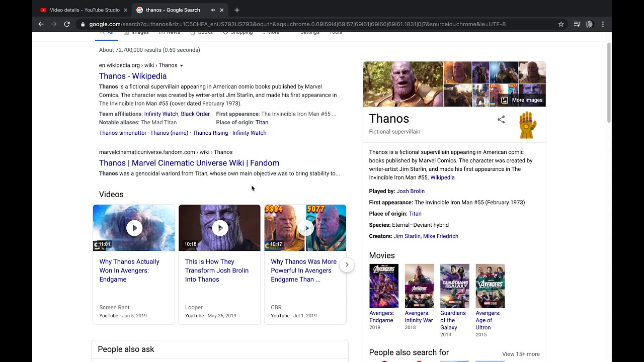Bookmark this page with star icon
This screenshot has width=644, height=362.
pyautogui.click(x=561, y=24)
